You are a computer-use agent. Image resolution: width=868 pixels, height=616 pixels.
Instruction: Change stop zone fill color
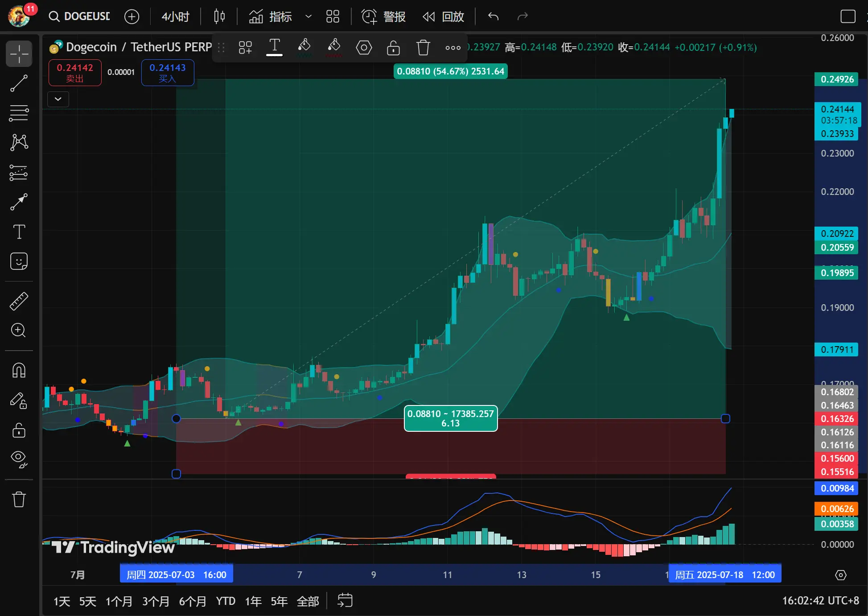[x=334, y=47]
